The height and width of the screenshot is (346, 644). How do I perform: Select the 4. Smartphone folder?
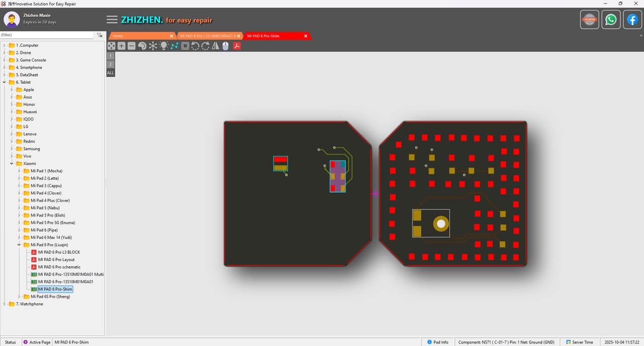[29, 67]
